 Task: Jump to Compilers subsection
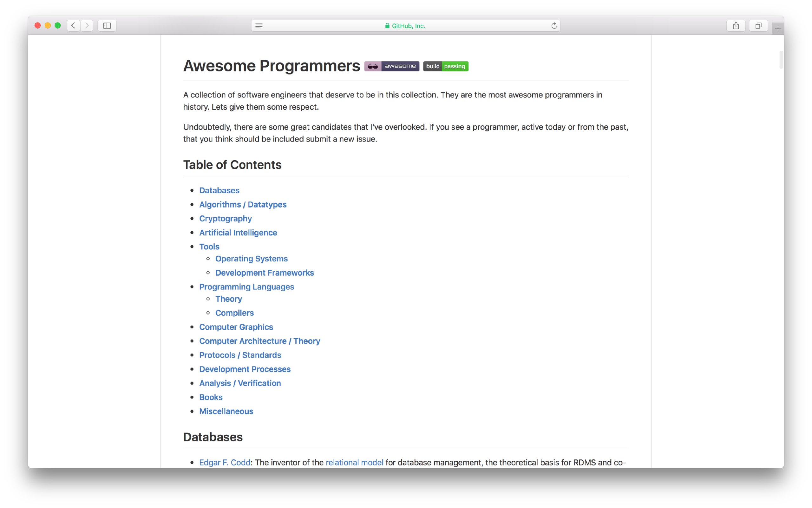pos(234,313)
